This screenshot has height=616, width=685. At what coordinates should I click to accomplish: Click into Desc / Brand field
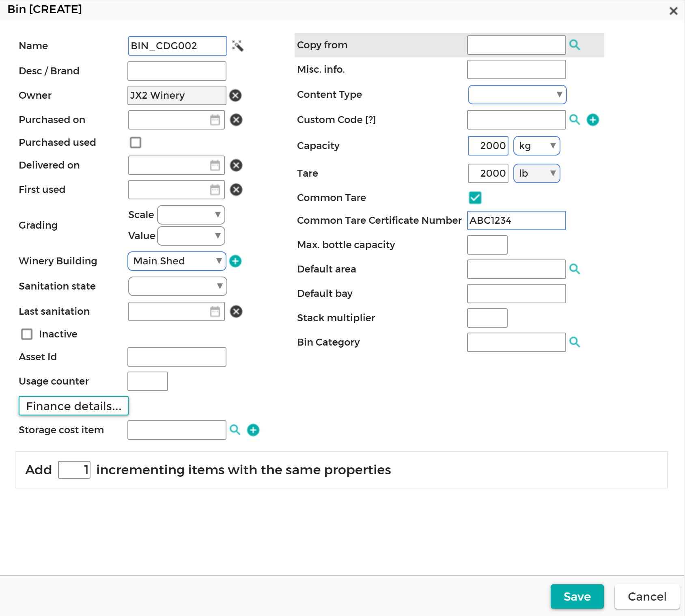177,71
